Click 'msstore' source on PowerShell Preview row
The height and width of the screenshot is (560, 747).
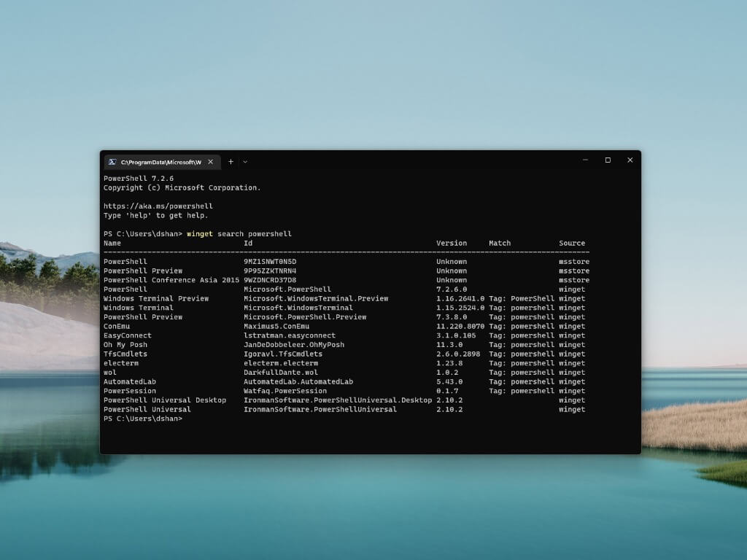[574, 271]
